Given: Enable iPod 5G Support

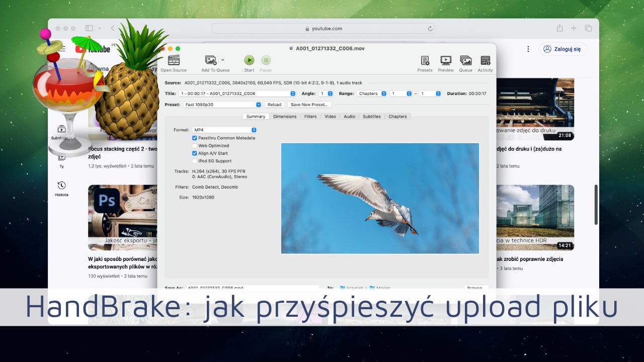Looking at the screenshot, I should point(195,161).
